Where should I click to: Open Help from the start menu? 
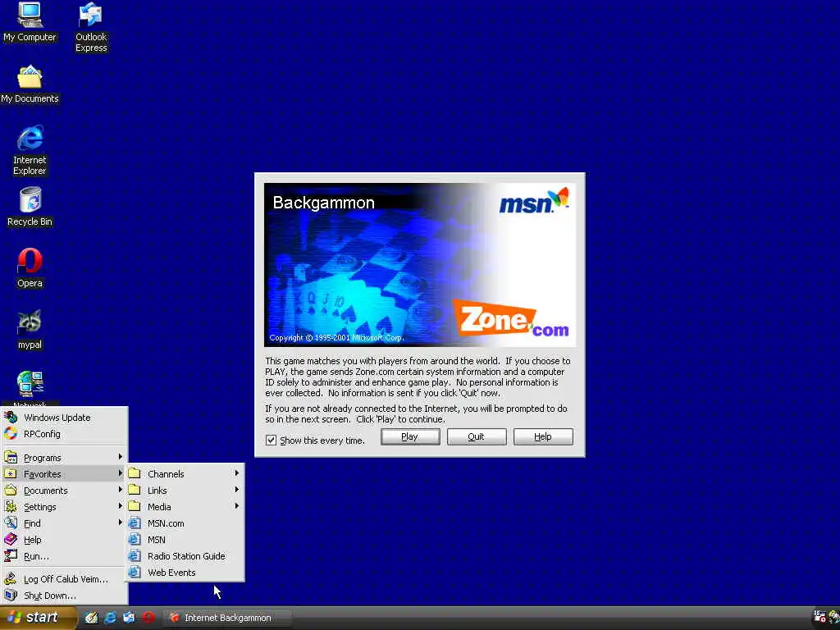tap(64, 540)
